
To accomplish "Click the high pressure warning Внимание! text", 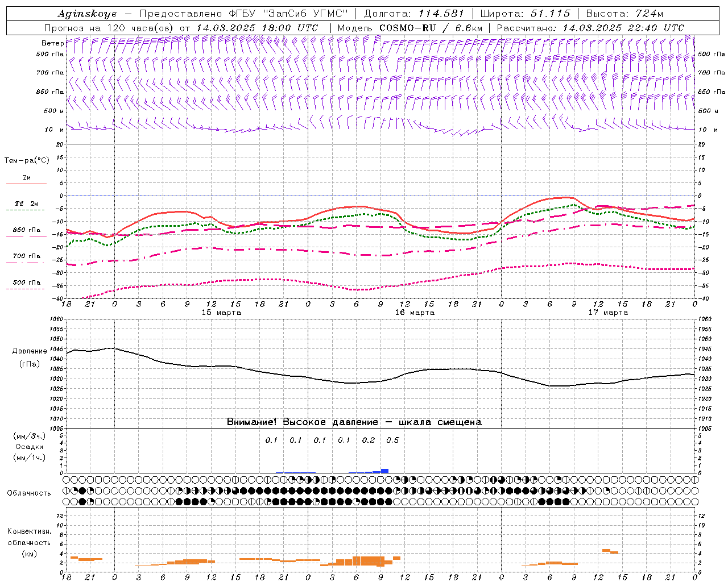I will [354, 422].
